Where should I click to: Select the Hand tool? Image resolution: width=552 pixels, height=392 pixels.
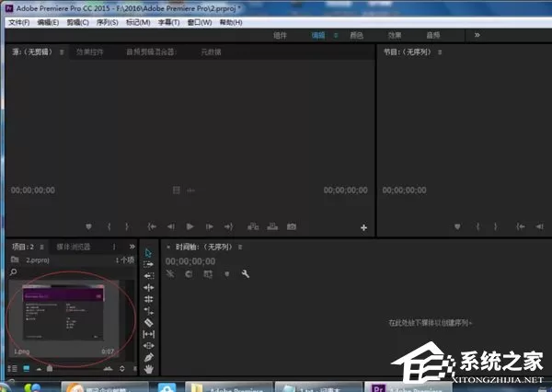tap(148, 369)
